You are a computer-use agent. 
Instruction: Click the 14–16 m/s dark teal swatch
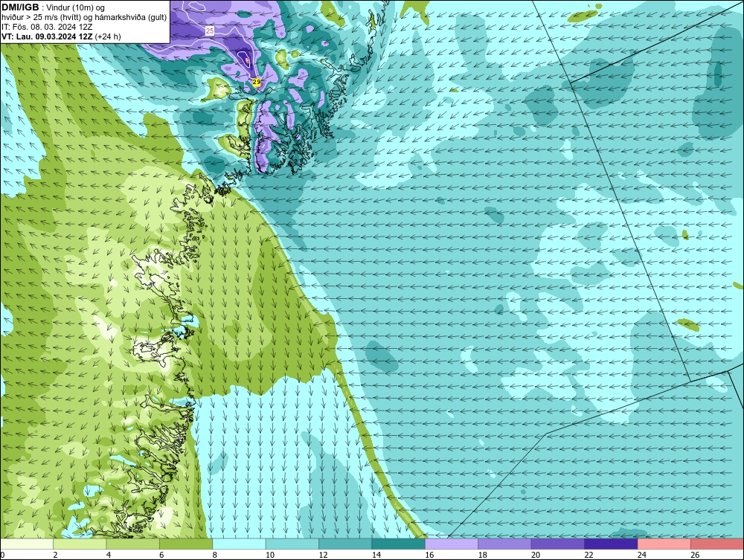[x=399, y=544]
